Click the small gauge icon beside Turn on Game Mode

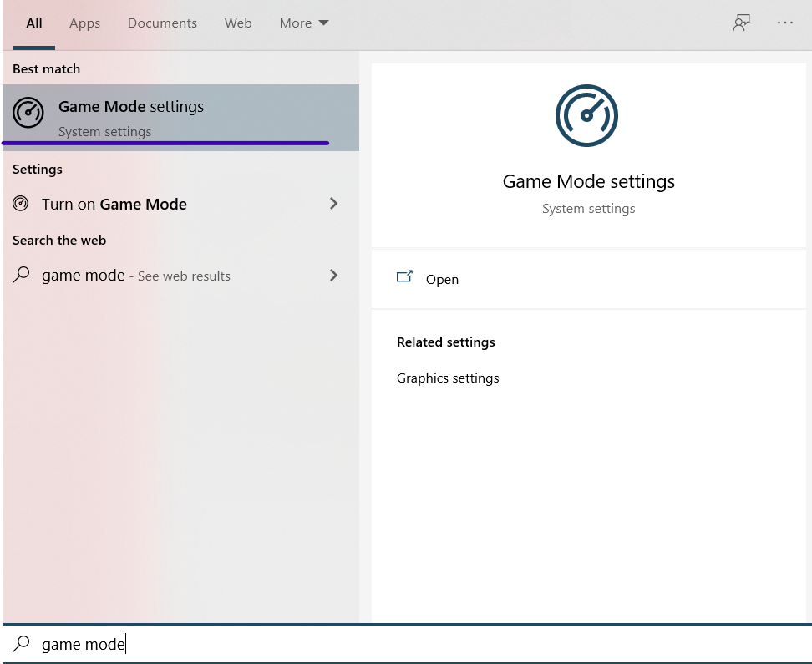pyautogui.click(x=21, y=204)
